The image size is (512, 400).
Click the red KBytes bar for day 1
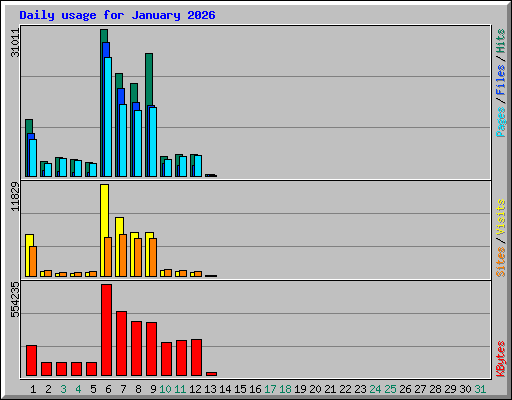(x=32, y=360)
